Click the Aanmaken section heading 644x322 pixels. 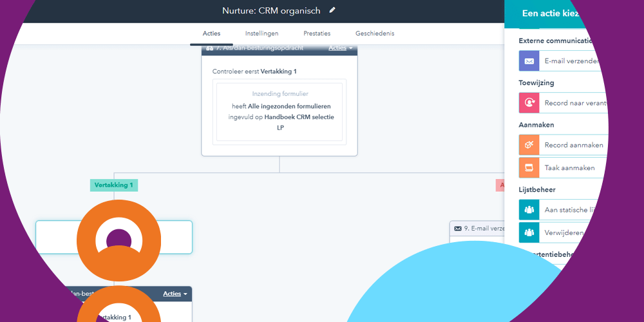pos(536,124)
